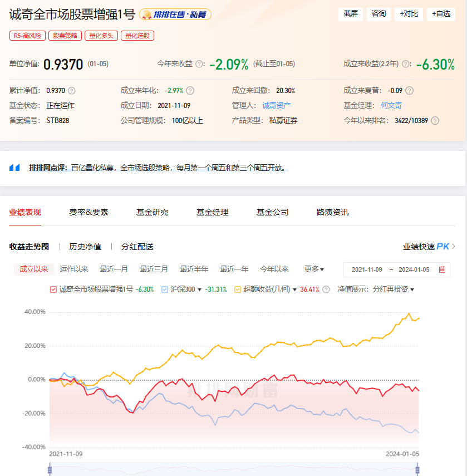Open help icon next to 今年来收益
467x476 pixels.
[x=199, y=64]
